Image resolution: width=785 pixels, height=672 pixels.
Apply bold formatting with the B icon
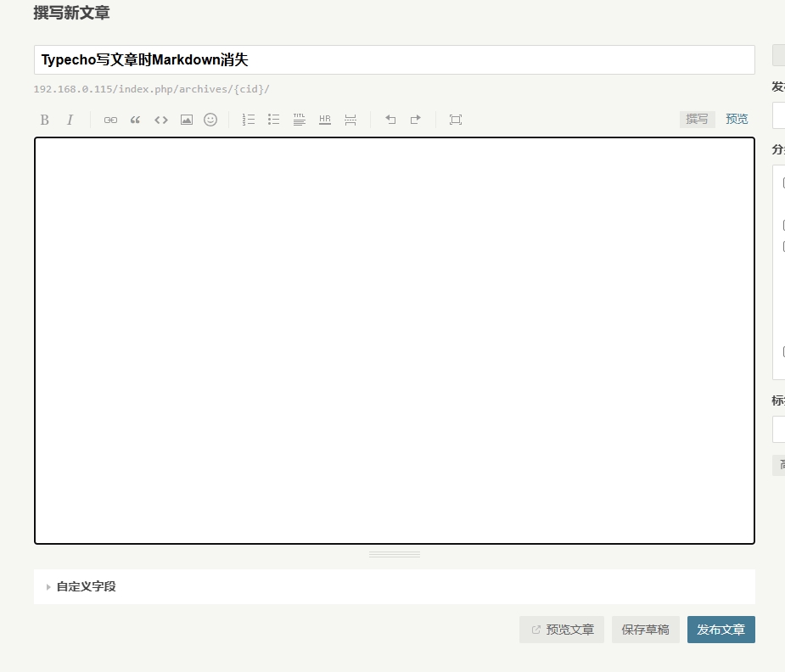45,120
